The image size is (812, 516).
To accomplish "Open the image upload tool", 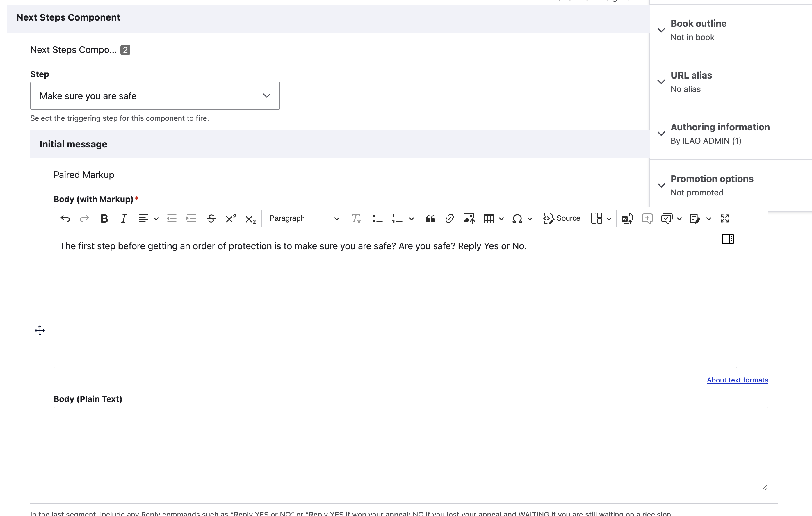I will pos(469,218).
